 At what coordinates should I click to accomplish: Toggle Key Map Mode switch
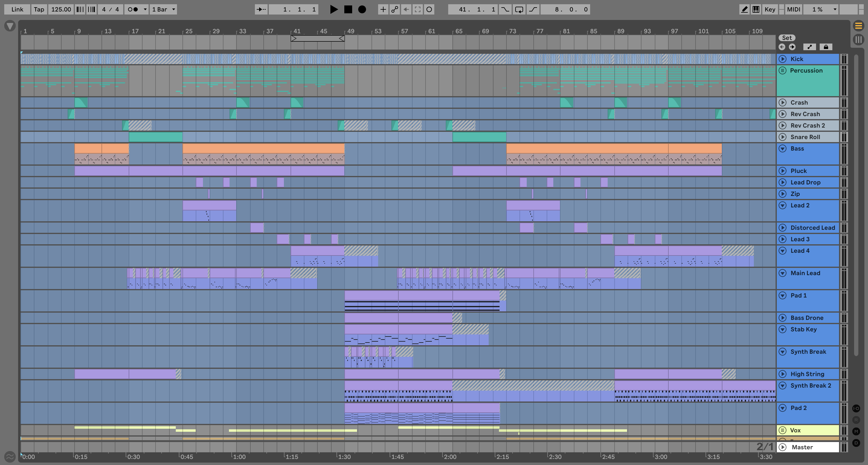point(770,9)
